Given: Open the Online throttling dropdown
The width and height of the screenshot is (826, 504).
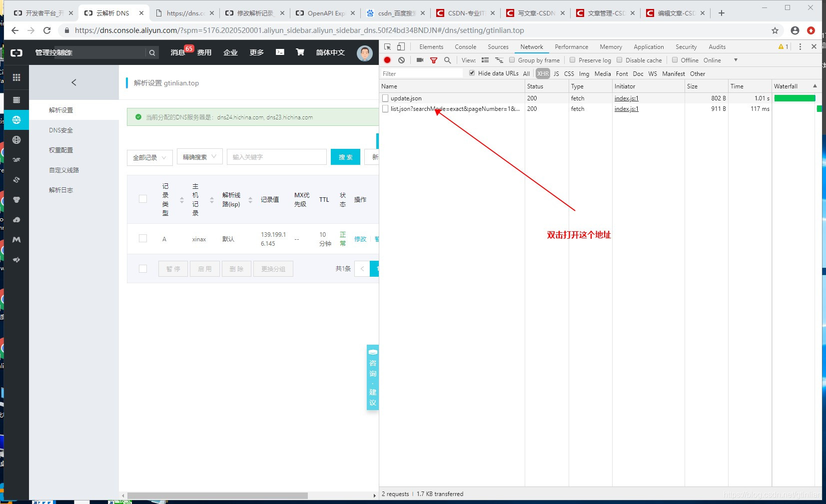Looking at the screenshot, I should tap(721, 60).
